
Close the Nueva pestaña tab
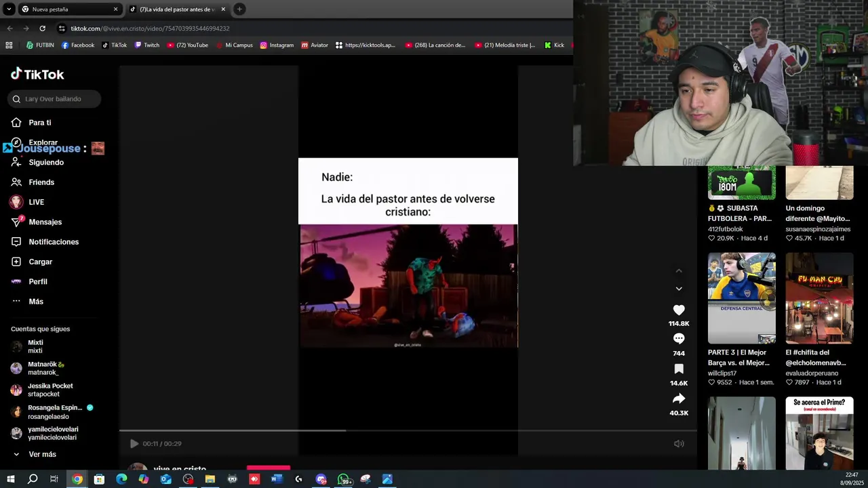click(x=115, y=9)
